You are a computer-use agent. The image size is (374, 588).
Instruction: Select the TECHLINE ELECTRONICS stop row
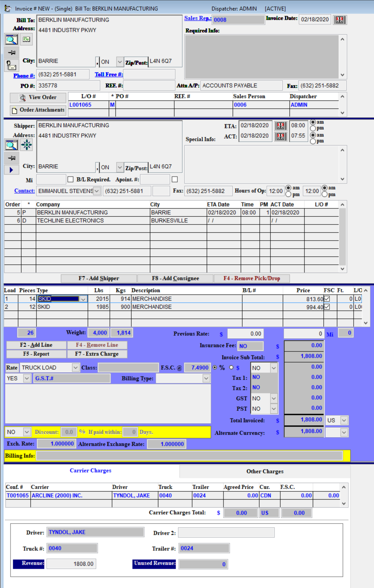171,221
